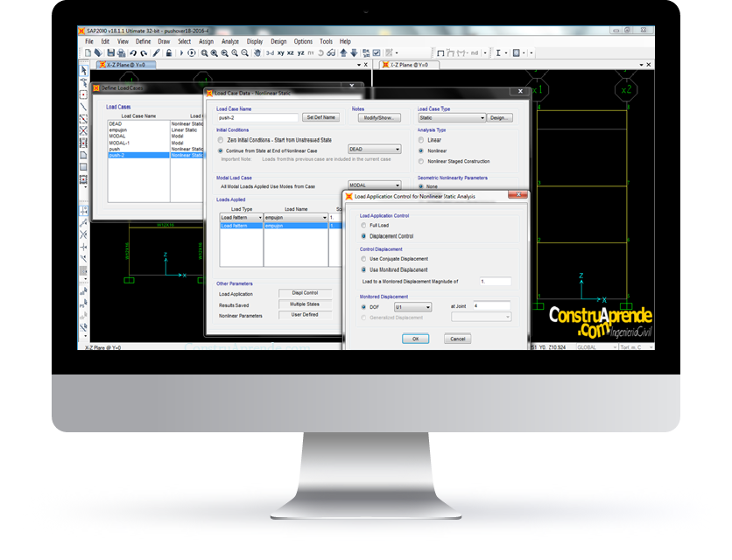
Task: Expand right window view list arrow
Action: click(x=641, y=65)
